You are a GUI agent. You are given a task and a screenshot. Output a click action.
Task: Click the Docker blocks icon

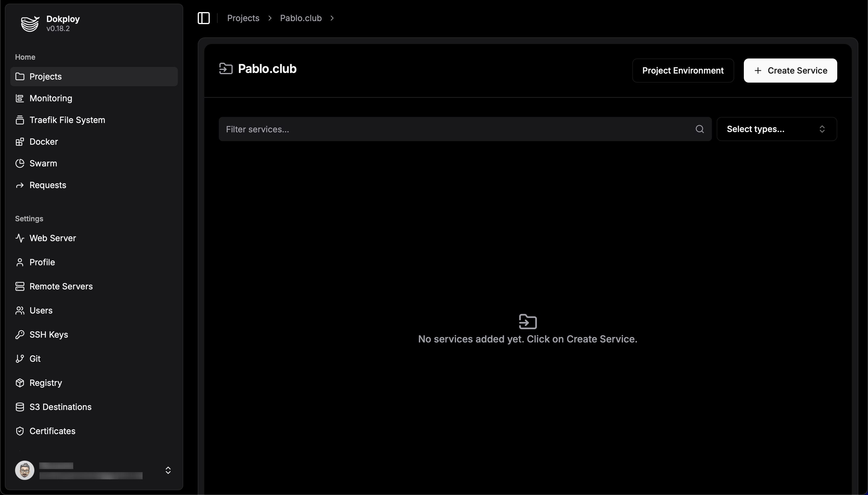click(20, 142)
